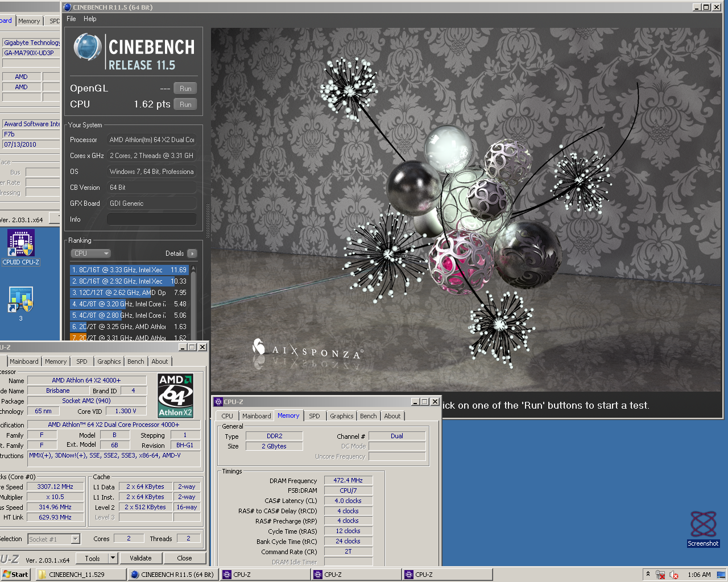Select ranking row 8C/16T @ 3.33 GHz Intel Xeon
This screenshot has height=582, width=728.
click(x=129, y=270)
